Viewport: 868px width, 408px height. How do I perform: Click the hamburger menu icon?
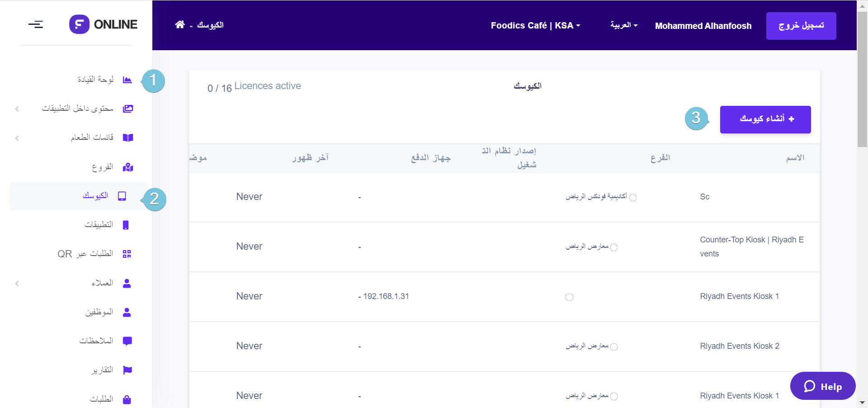36,24
